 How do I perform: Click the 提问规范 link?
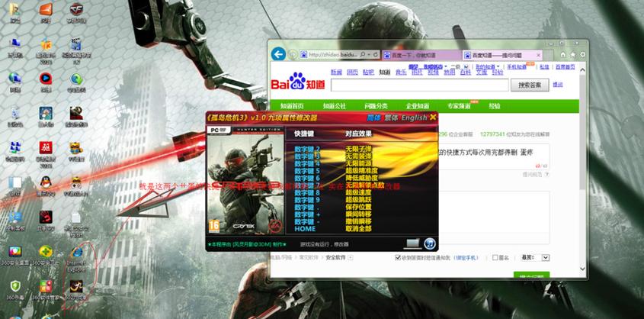pos(532,174)
